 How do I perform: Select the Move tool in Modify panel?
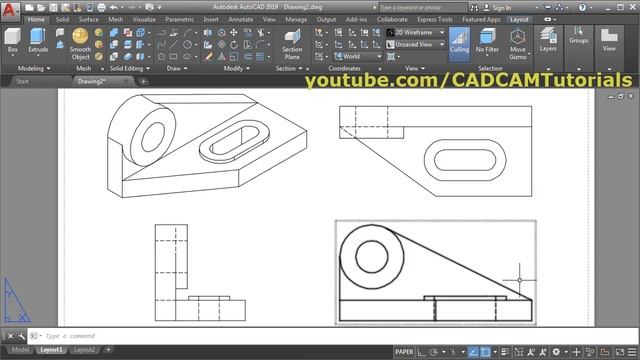(x=234, y=32)
